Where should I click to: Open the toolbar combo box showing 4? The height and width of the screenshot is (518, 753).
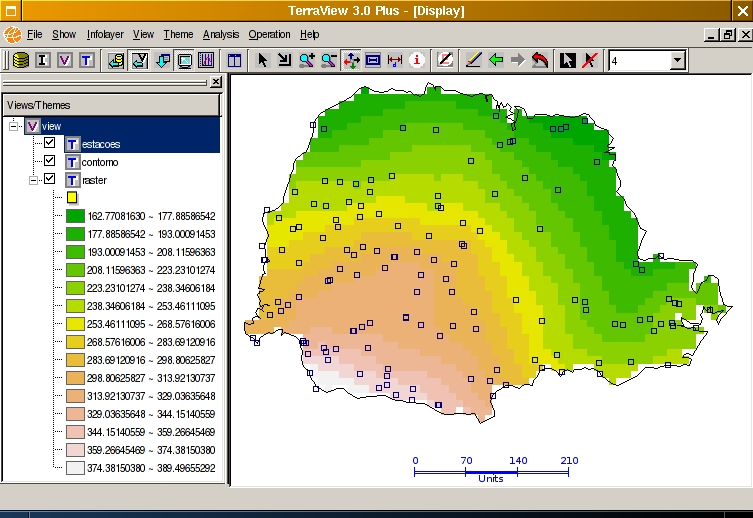tap(678, 61)
